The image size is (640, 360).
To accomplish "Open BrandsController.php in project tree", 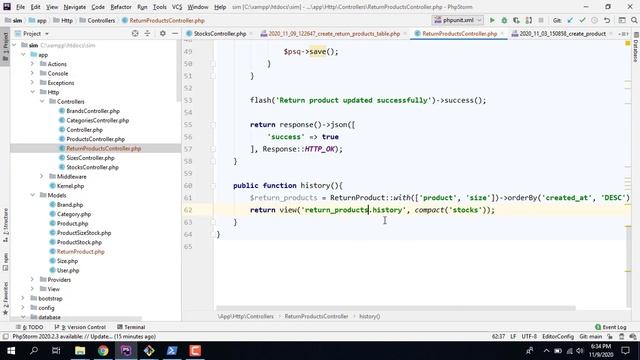I will 93,111.
